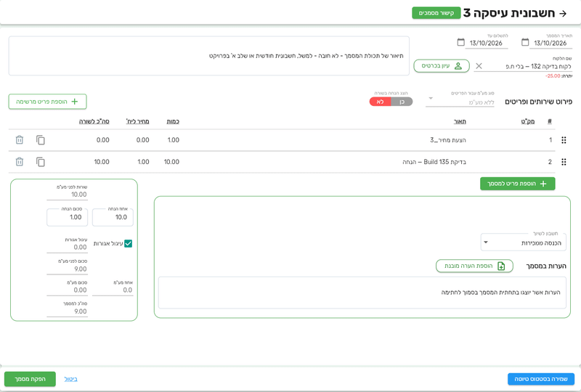Screen dimensions: 581x392
Task: Click מחיר ליח' column header
Action: click(137, 121)
